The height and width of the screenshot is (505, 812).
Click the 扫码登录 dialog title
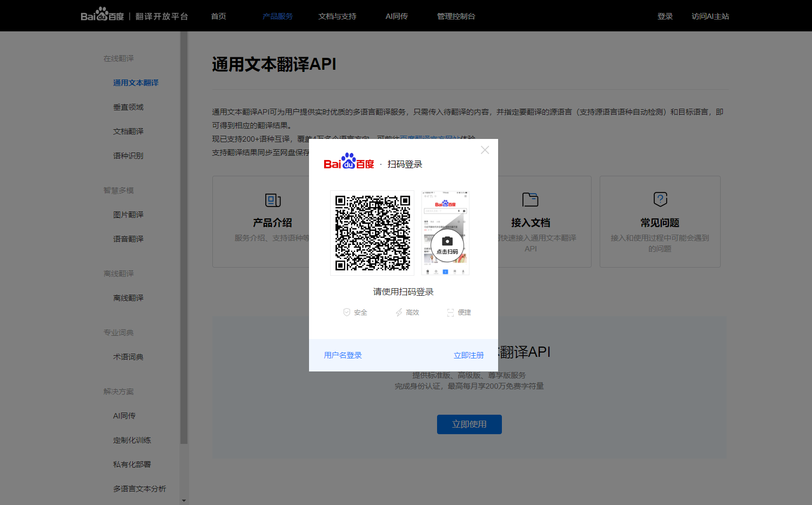pos(405,164)
